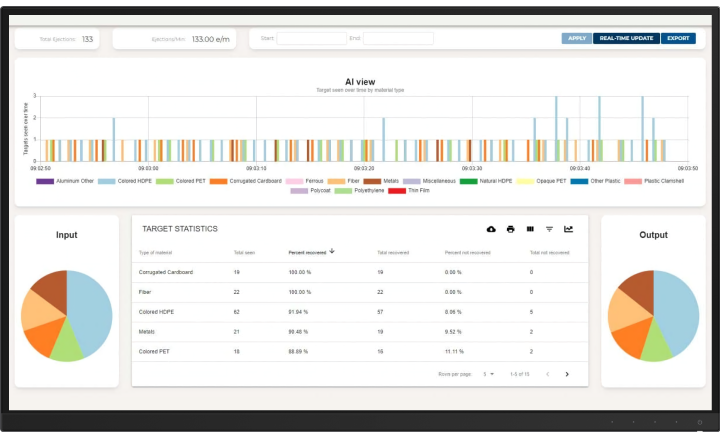Image resolution: width=720 pixels, height=432 pixels.
Task: Click sort arrow beside Percent recovered
Action: click(332, 252)
